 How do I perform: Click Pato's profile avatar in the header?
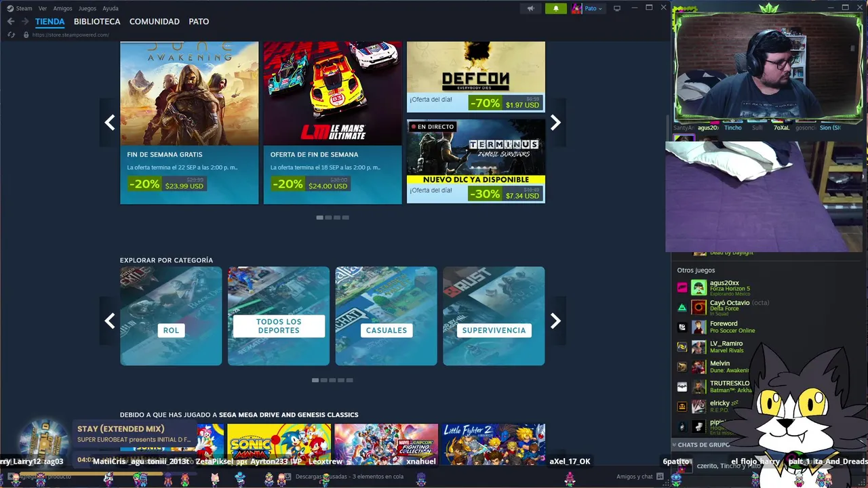coord(576,8)
